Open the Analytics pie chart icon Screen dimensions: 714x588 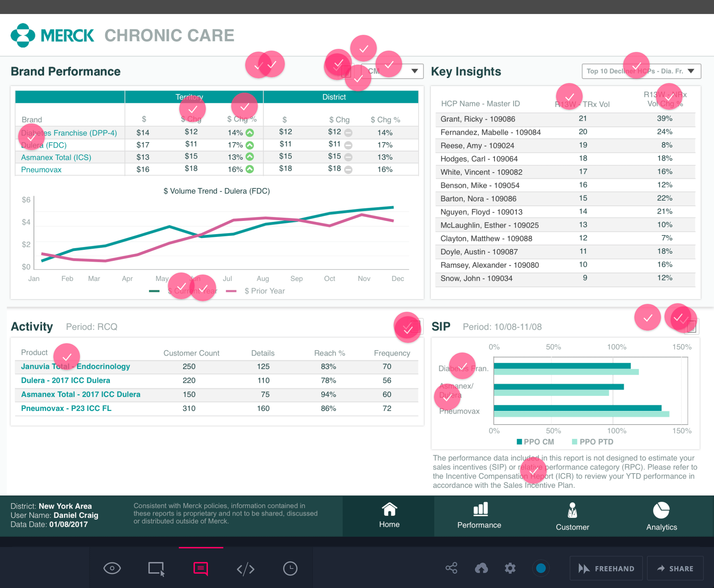click(661, 509)
